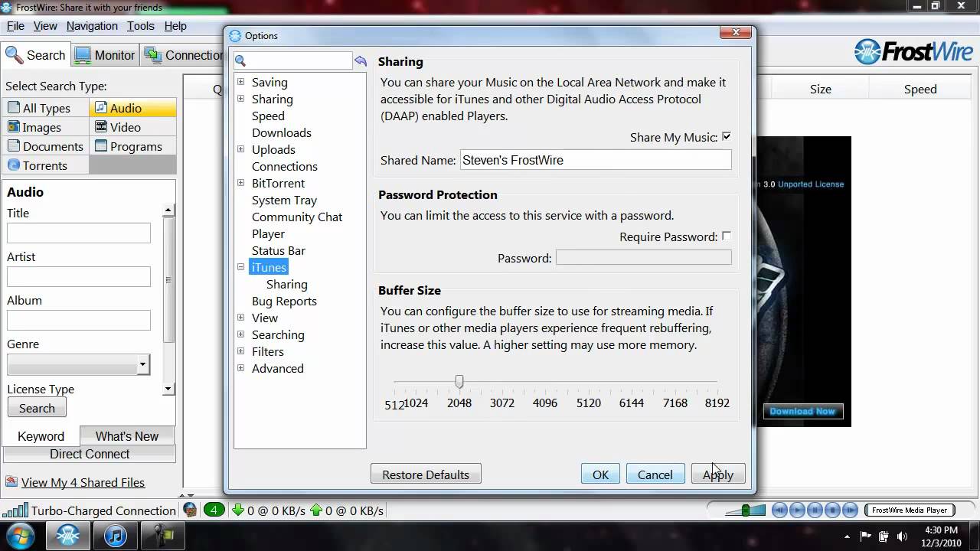Open the File menu

point(15,26)
